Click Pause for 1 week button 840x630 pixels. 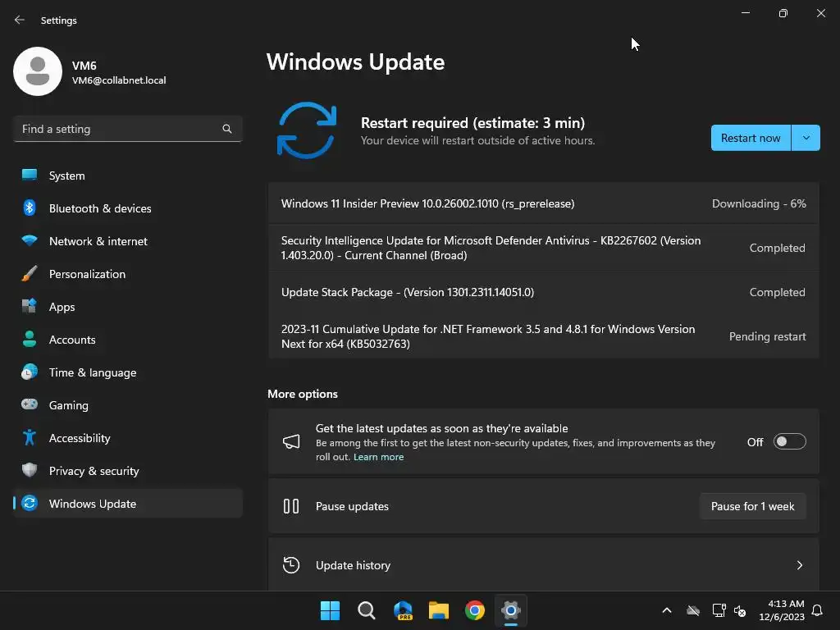coord(753,506)
